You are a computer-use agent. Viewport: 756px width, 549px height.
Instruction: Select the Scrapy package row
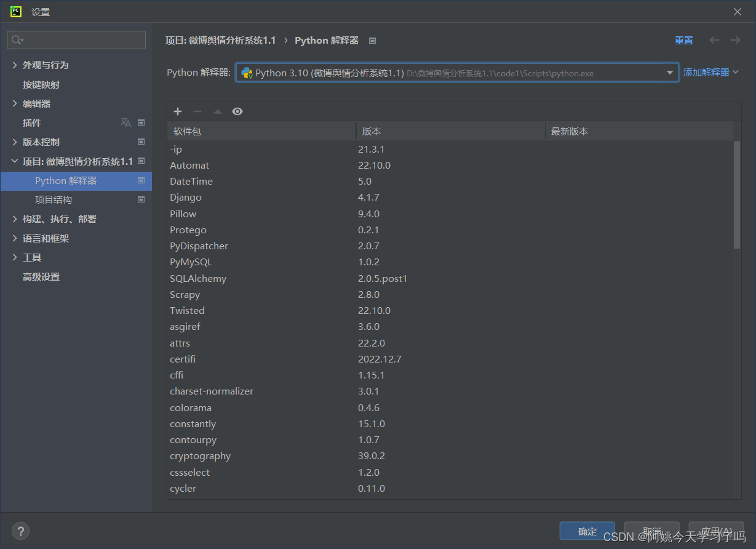point(450,294)
